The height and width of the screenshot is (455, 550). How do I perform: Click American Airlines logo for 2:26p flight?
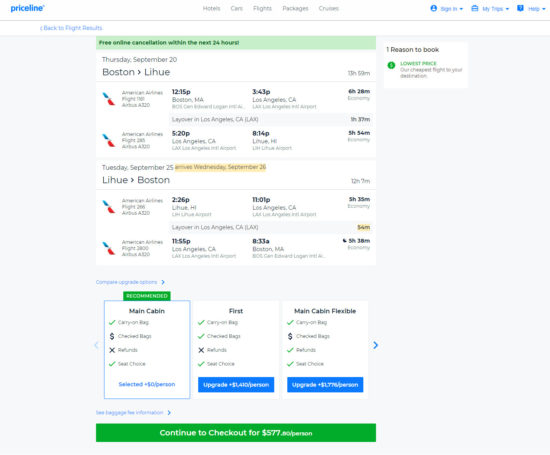(109, 207)
